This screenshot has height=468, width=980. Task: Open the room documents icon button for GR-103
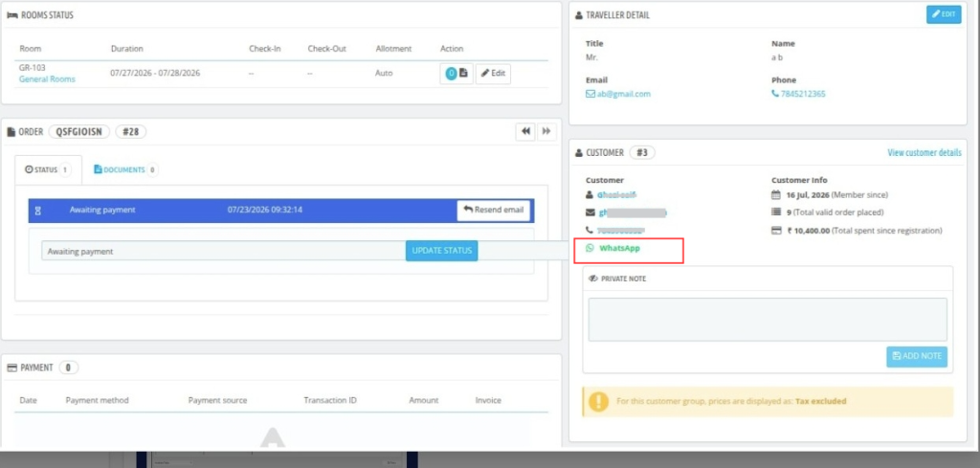pyautogui.click(x=457, y=73)
